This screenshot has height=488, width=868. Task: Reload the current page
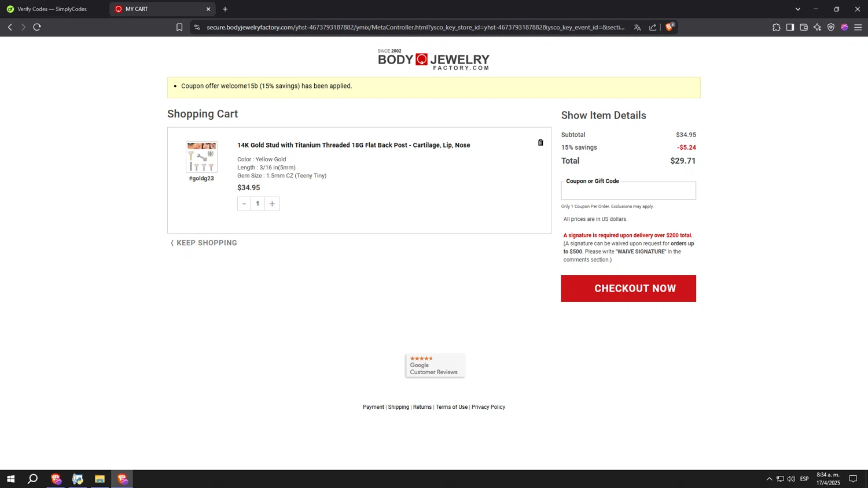(37, 27)
